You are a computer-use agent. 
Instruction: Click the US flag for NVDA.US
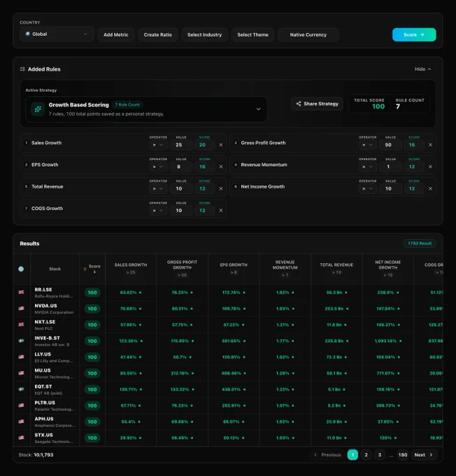click(21, 309)
